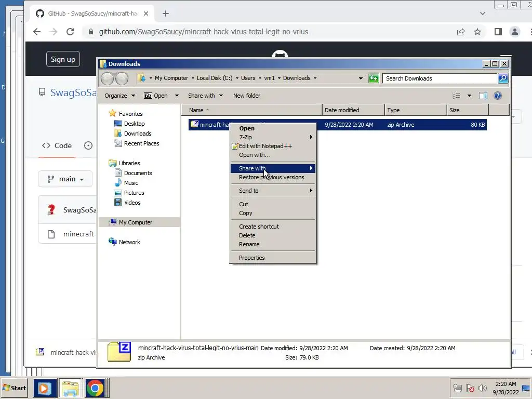The height and width of the screenshot is (399, 532).
Task: Open the Organize dropdown
Action: 120,96
